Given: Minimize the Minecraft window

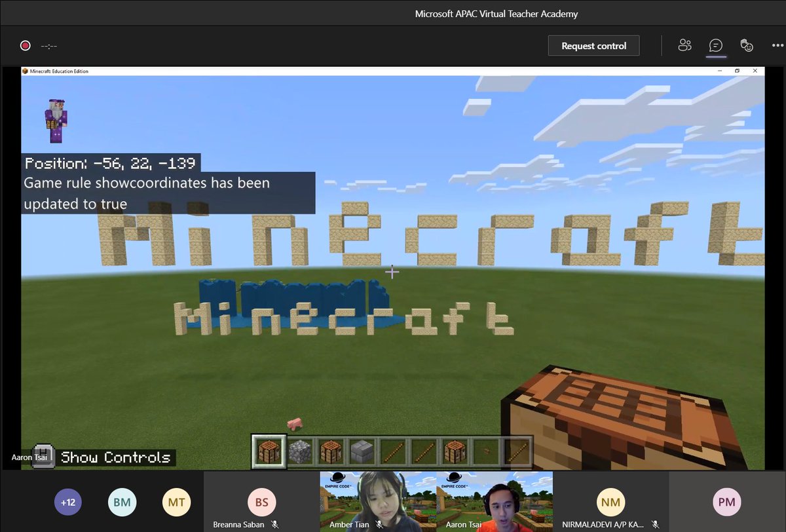Looking at the screenshot, I should (x=719, y=71).
